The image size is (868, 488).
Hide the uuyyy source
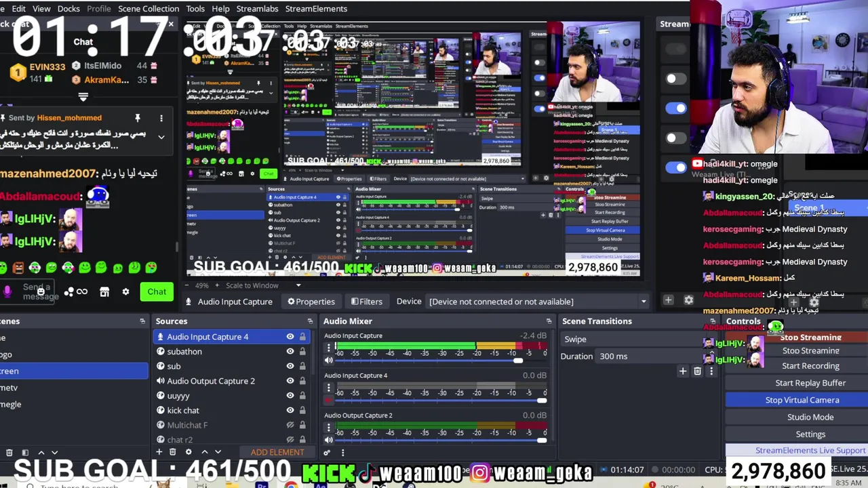[x=290, y=395]
